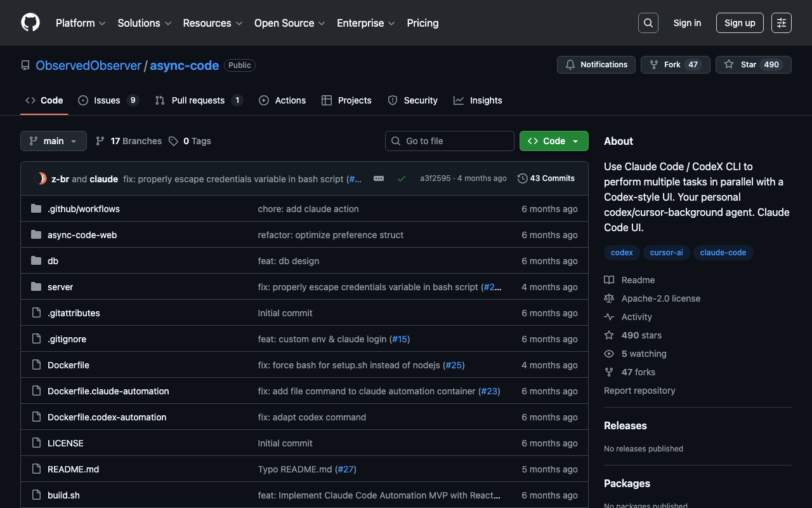The height and width of the screenshot is (508, 812).
Task: Open the main branch dropdown
Action: click(x=53, y=141)
